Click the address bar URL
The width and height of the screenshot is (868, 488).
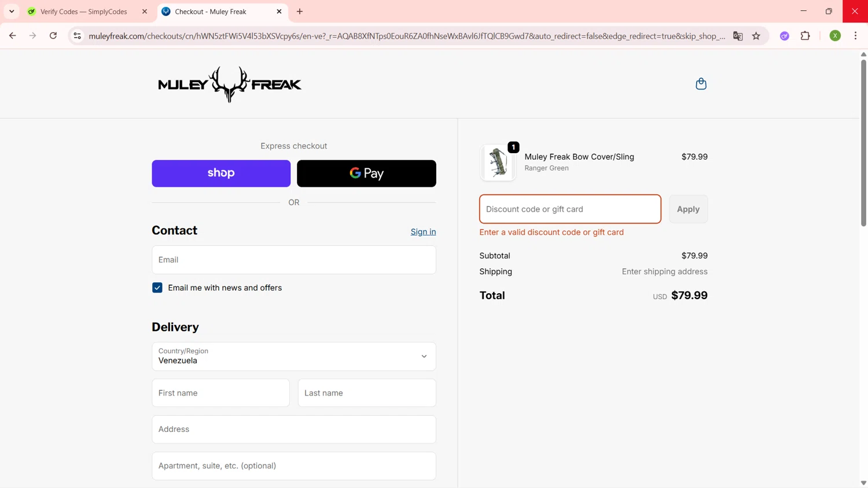tap(407, 36)
